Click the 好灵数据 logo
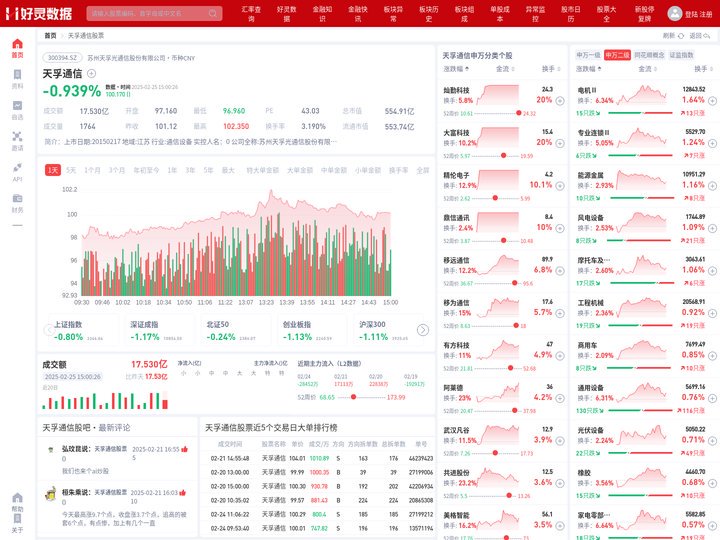Image resolution: width=720 pixels, height=540 pixels. click(x=39, y=13)
